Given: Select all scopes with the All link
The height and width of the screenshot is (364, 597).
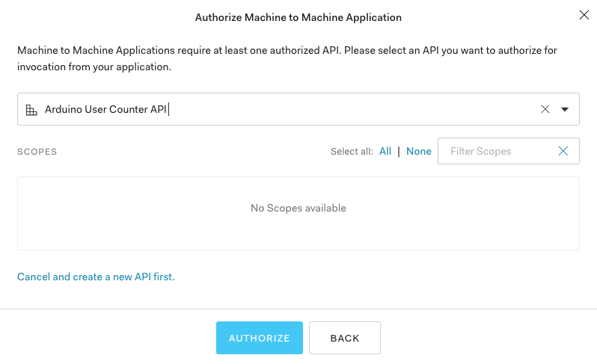Looking at the screenshot, I should point(385,151).
